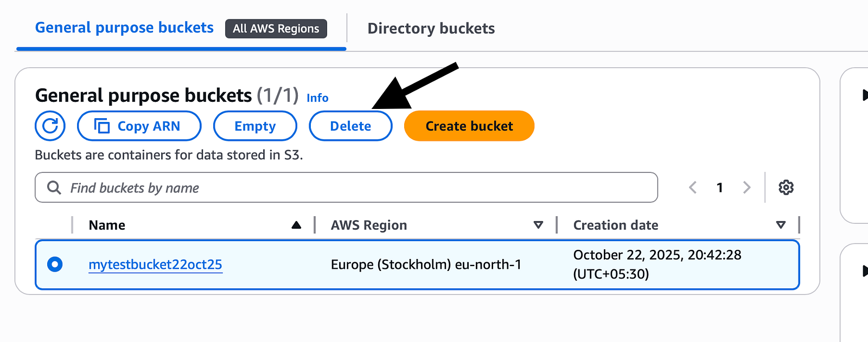868x342 pixels.
Task: Go to the next page arrow
Action: [x=747, y=188]
